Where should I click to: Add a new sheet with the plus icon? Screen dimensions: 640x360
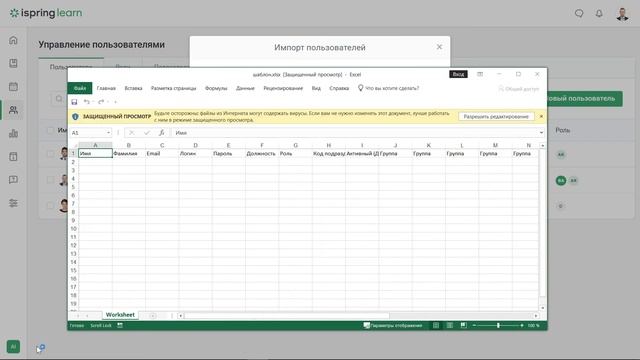tap(153, 316)
